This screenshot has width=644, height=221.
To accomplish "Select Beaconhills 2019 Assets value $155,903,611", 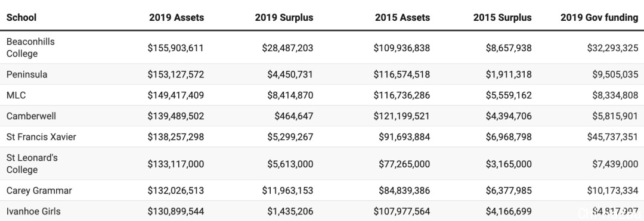I will click(176, 48).
